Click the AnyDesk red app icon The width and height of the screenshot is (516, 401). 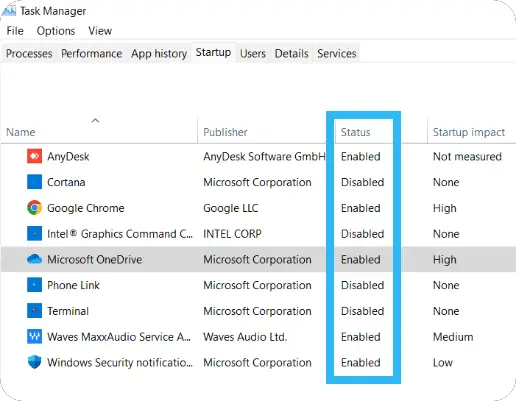[34, 156]
